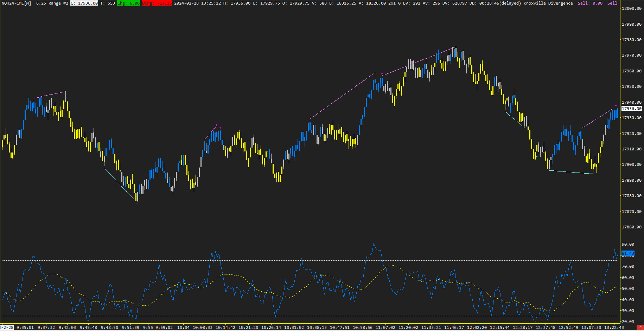Click the red 4 badge in the bottom-right corner
The width and height of the screenshot is (644, 331).
click(640, 327)
